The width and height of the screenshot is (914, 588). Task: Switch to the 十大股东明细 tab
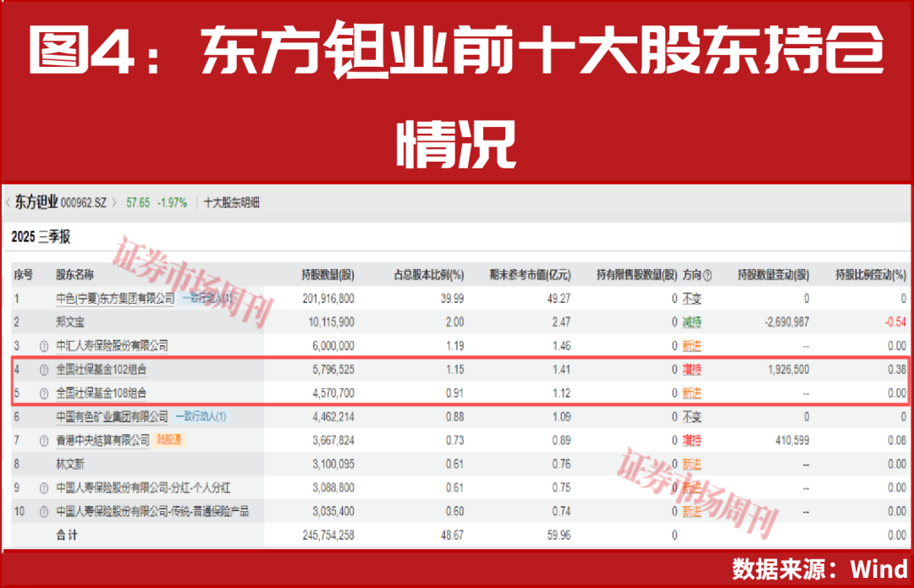tap(232, 201)
